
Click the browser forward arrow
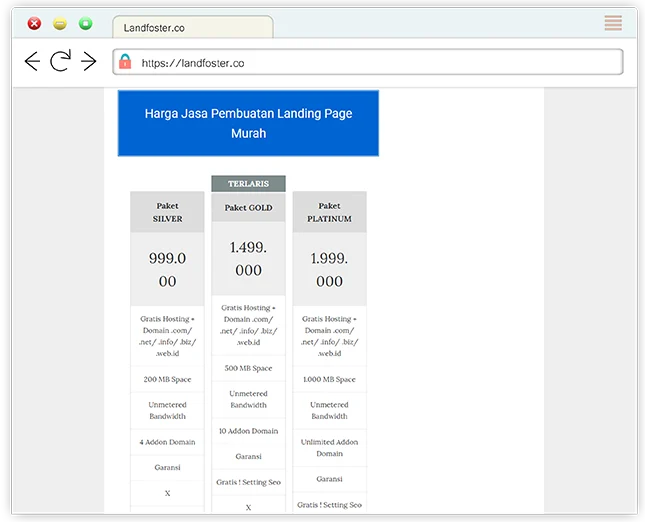point(88,62)
